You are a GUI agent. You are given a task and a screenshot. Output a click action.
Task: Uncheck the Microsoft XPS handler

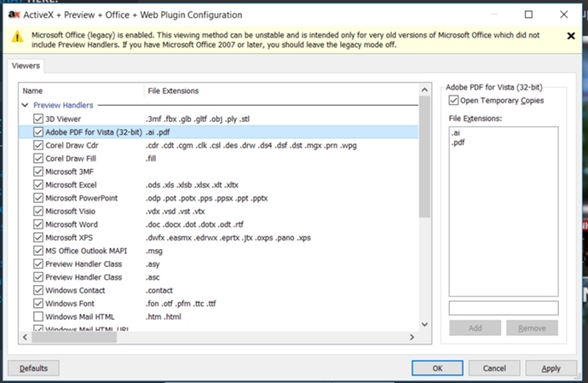(37, 237)
